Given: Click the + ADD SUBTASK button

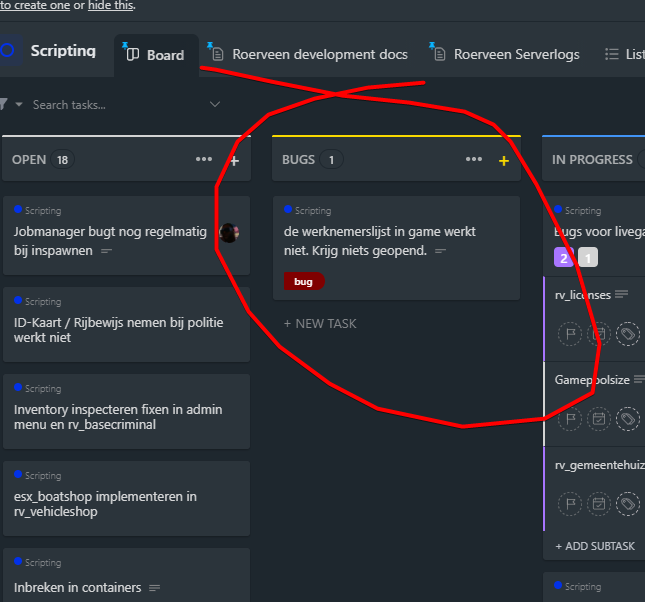Looking at the screenshot, I should [595, 546].
